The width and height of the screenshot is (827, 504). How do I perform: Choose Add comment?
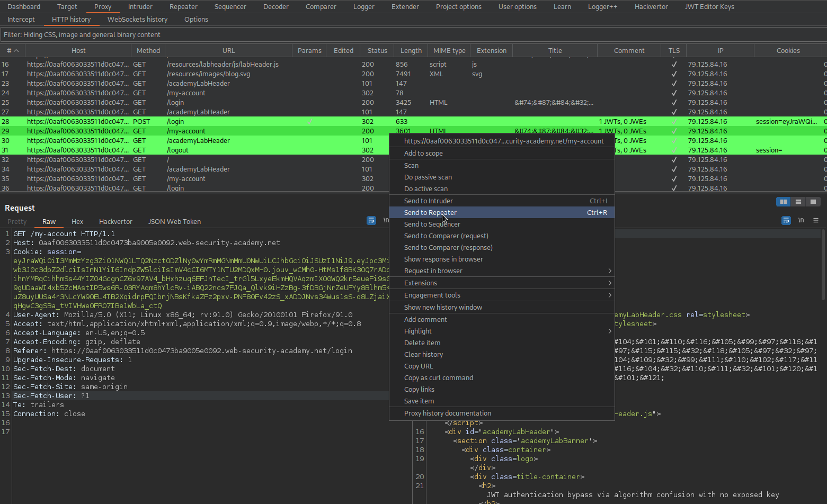[x=502, y=320]
